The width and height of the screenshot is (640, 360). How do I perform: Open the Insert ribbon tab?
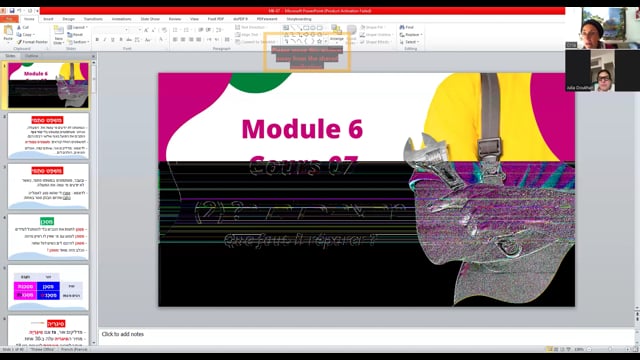click(48, 19)
